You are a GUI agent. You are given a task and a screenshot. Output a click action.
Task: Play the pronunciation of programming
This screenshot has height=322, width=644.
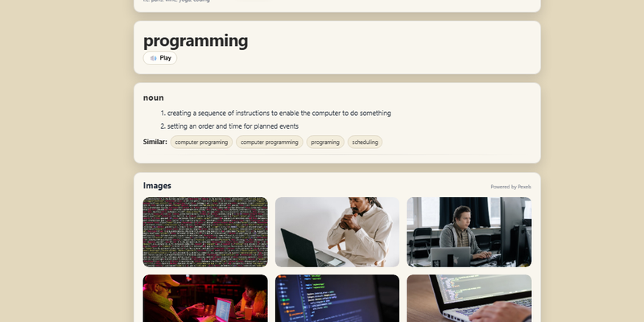[x=159, y=58]
